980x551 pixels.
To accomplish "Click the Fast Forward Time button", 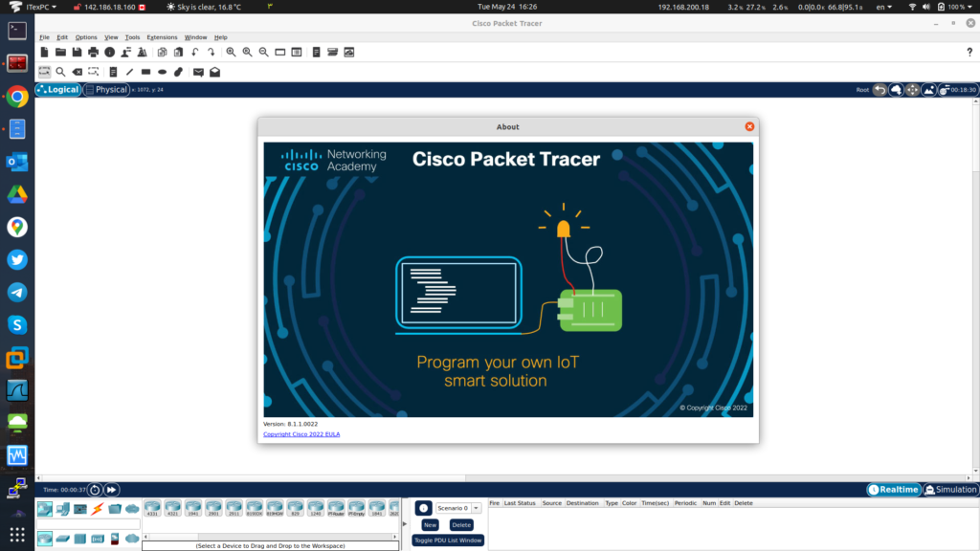I will coord(111,490).
